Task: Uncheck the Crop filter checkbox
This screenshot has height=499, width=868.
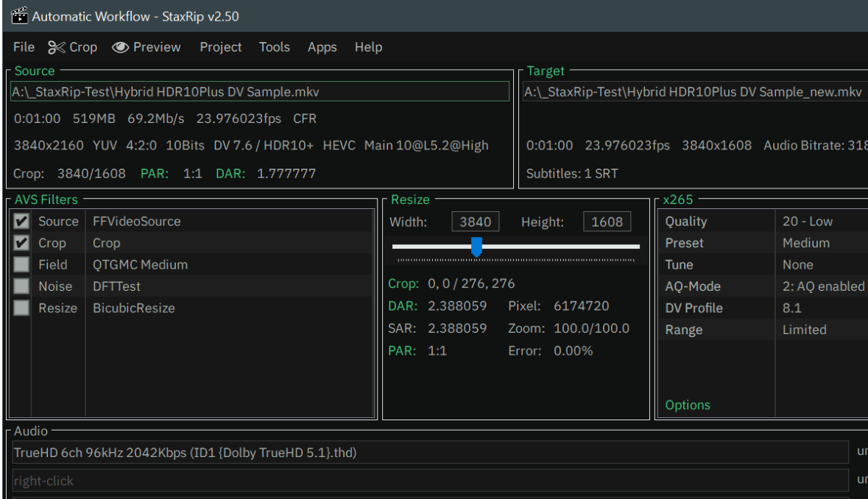Action: [x=22, y=243]
